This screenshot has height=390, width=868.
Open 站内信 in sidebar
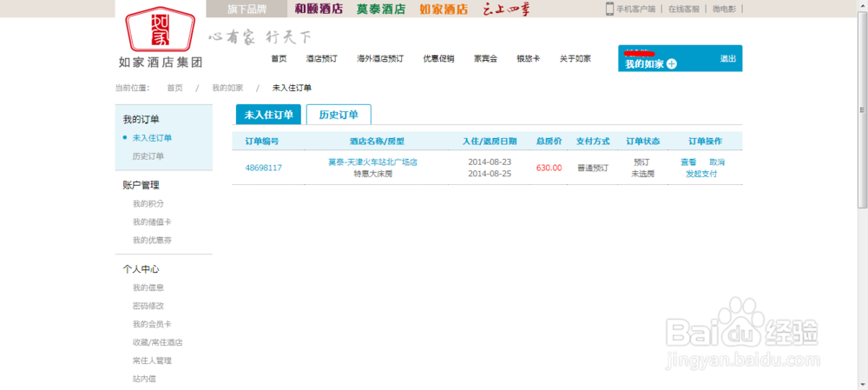point(144,379)
